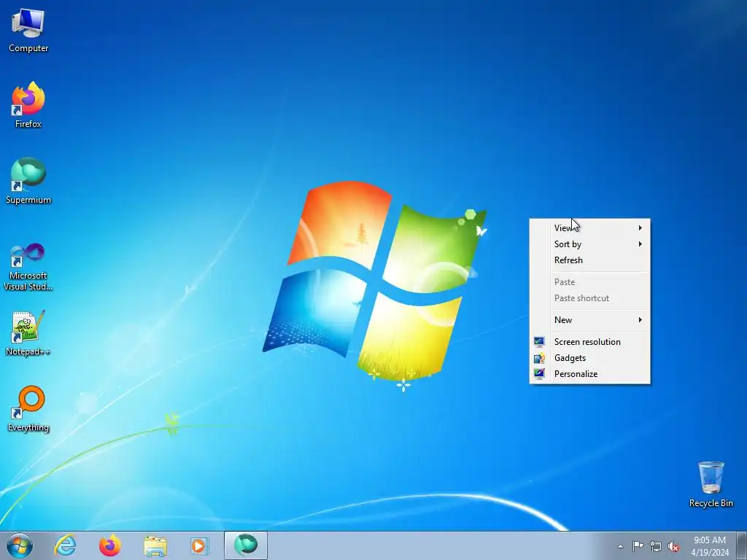The image size is (747, 560).
Task: Launch Firefox from the taskbar
Action: click(110, 545)
